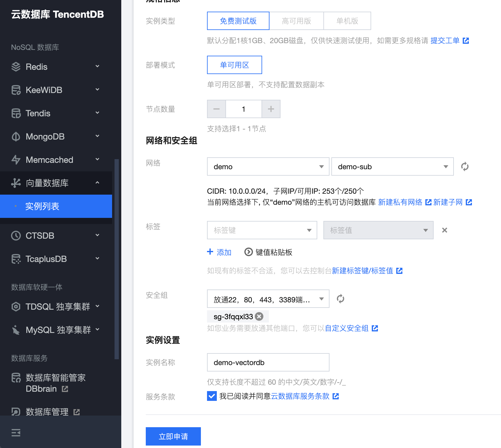
Task: Click plus icon to add a tag
Action: pos(210,252)
